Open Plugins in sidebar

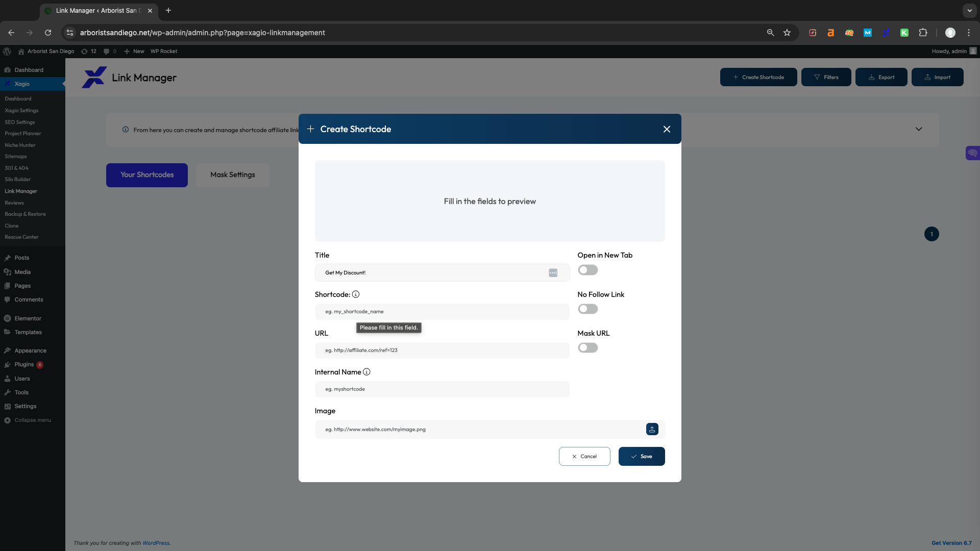click(24, 364)
